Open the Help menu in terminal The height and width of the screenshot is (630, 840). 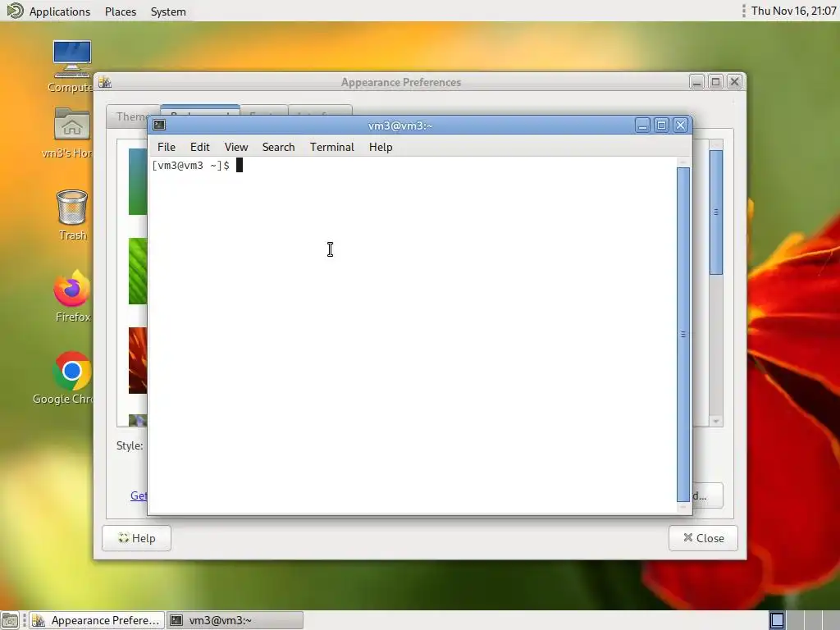click(381, 147)
